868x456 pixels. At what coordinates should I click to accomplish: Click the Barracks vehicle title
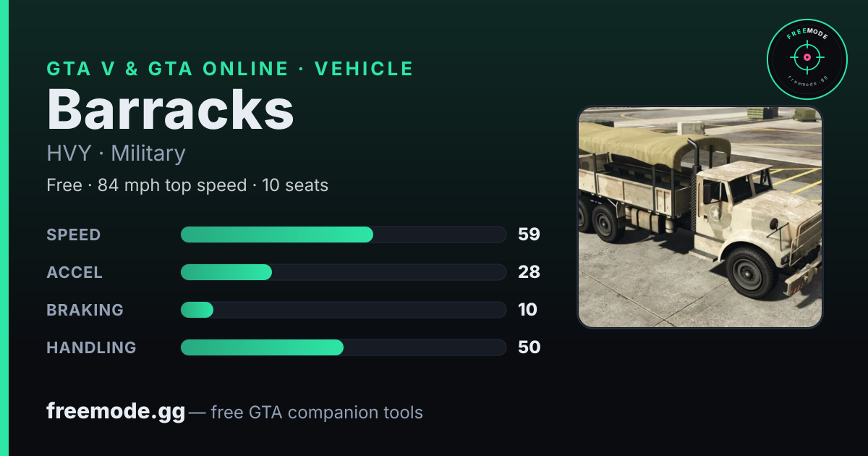pyautogui.click(x=171, y=110)
